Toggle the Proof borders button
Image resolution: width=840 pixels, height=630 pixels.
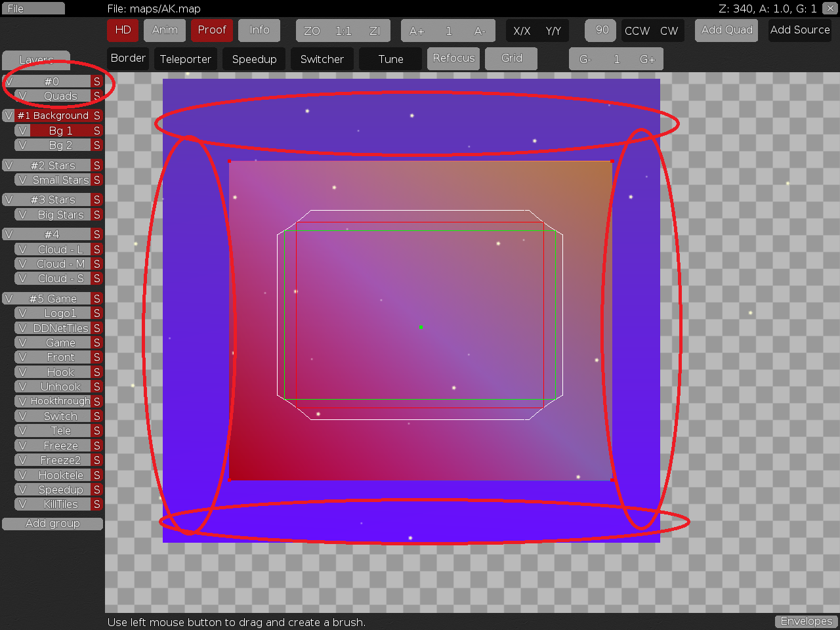(212, 30)
